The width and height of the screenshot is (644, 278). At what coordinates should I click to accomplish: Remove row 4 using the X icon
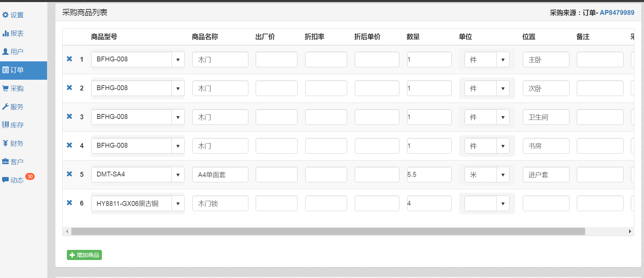[x=70, y=145]
